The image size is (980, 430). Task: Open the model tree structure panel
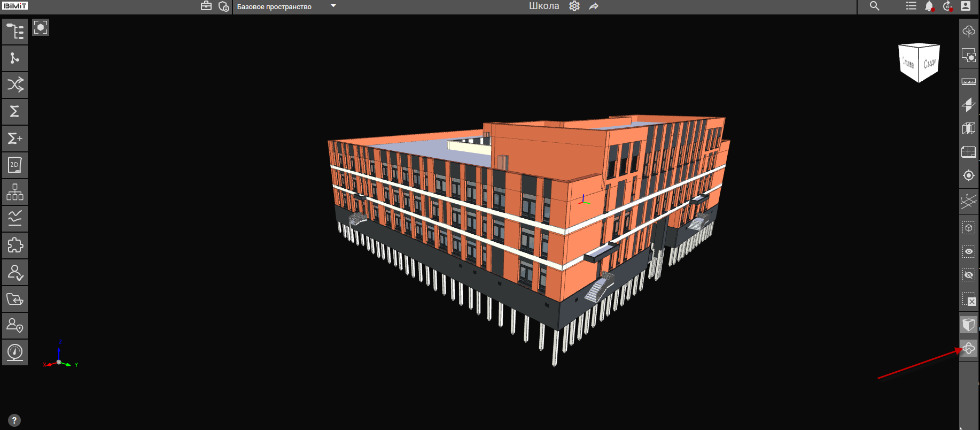(15, 32)
